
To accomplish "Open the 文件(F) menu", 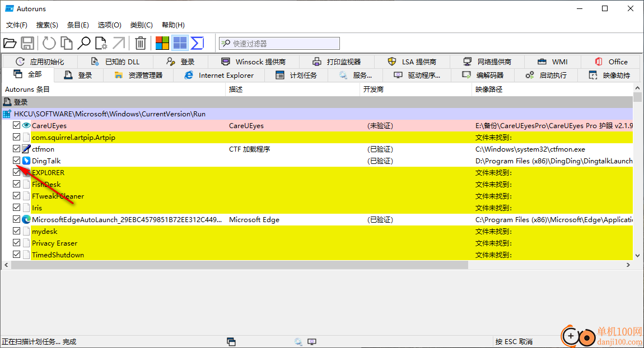I will (x=17, y=25).
